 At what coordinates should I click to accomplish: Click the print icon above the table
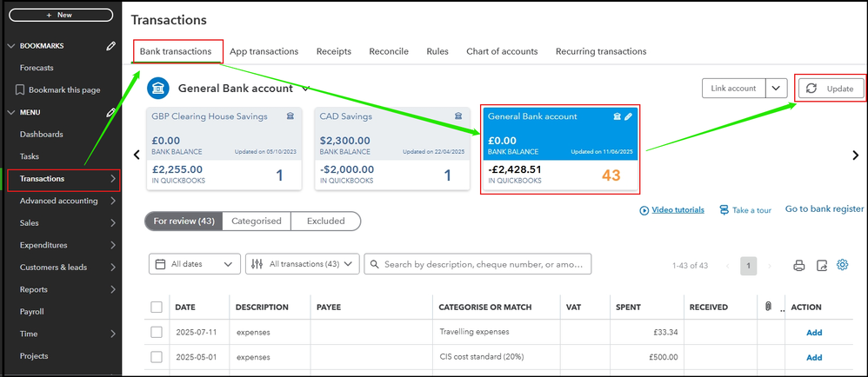point(798,266)
